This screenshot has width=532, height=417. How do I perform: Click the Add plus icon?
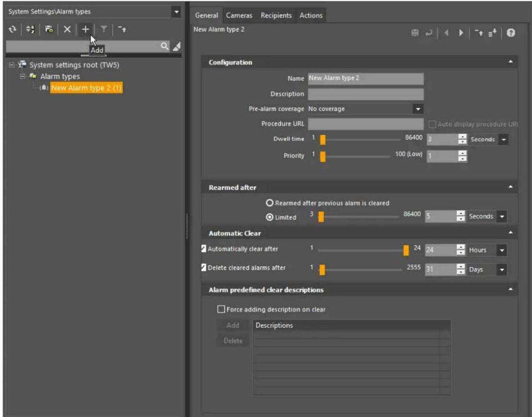click(x=86, y=28)
